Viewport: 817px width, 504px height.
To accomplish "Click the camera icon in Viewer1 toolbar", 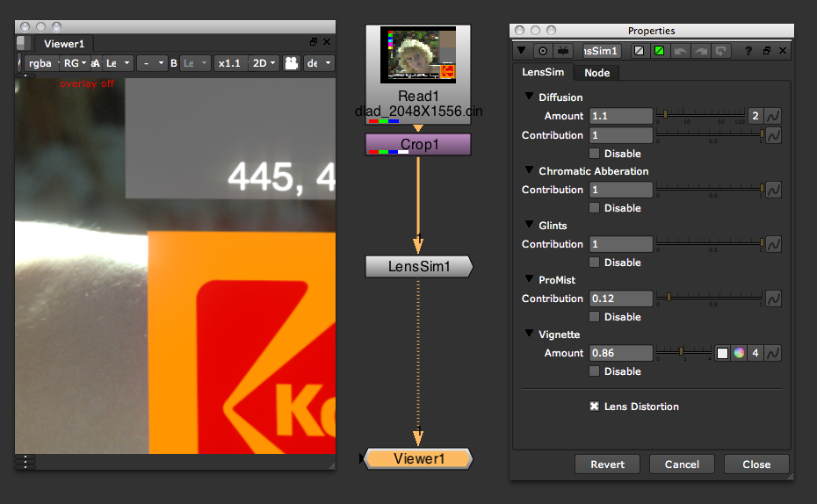I will tap(292, 63).
